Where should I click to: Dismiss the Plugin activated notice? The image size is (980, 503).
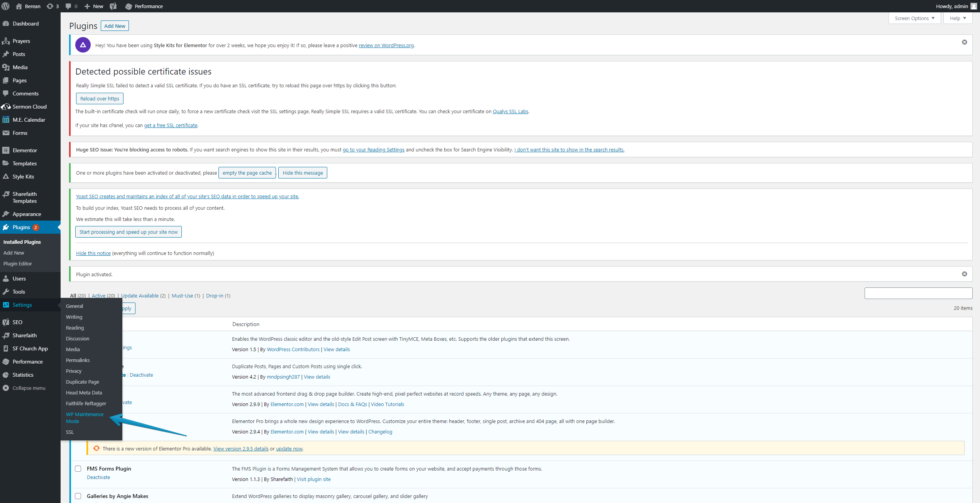tap(964, 274)
